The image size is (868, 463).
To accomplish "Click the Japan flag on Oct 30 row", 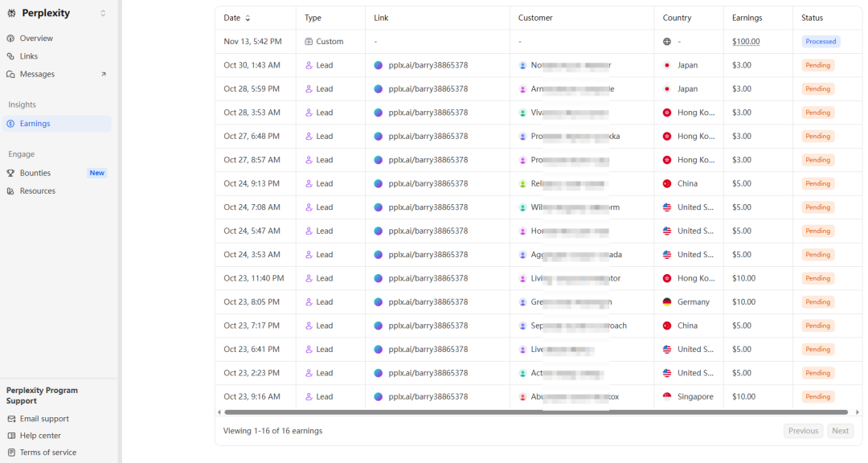I will [x=667, y=65].
